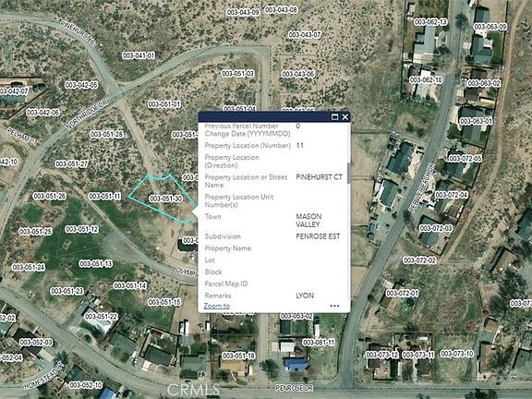Click parcel label 003-062-13
532x399 pixels.
tap(430, 22)
